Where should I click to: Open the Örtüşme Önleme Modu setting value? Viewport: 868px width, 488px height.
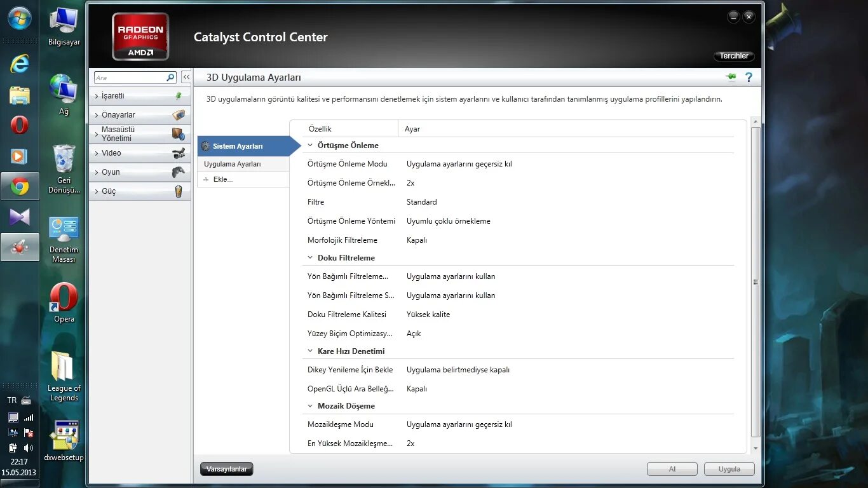(x=459, y=164)
